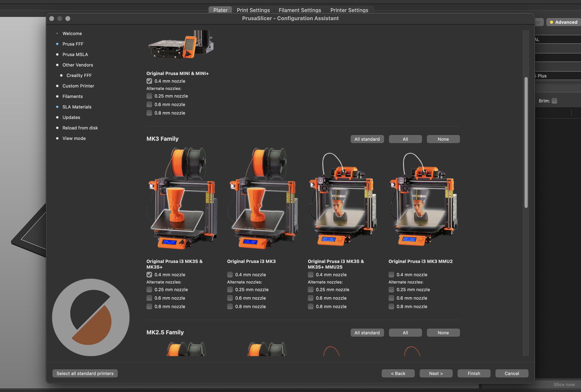Check 0.4 mm nozzle for MK3S & MK3S+ MMU2S

(x=311, y=275)
